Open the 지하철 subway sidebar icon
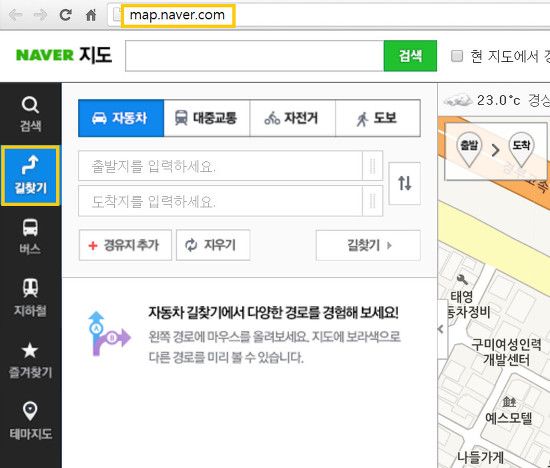This screenshot has width=550, height=468. pyautogui.click(x=31, y=298)
